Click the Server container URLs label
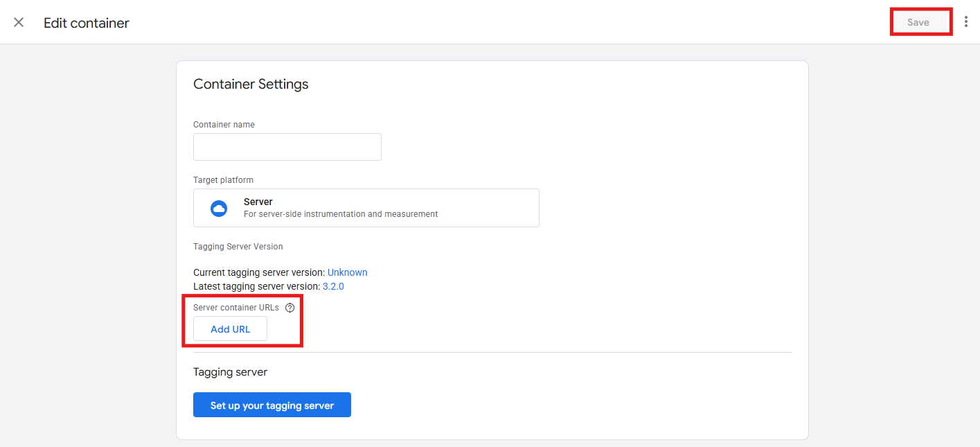Screen dimensions: 980x447 point(236,308)
